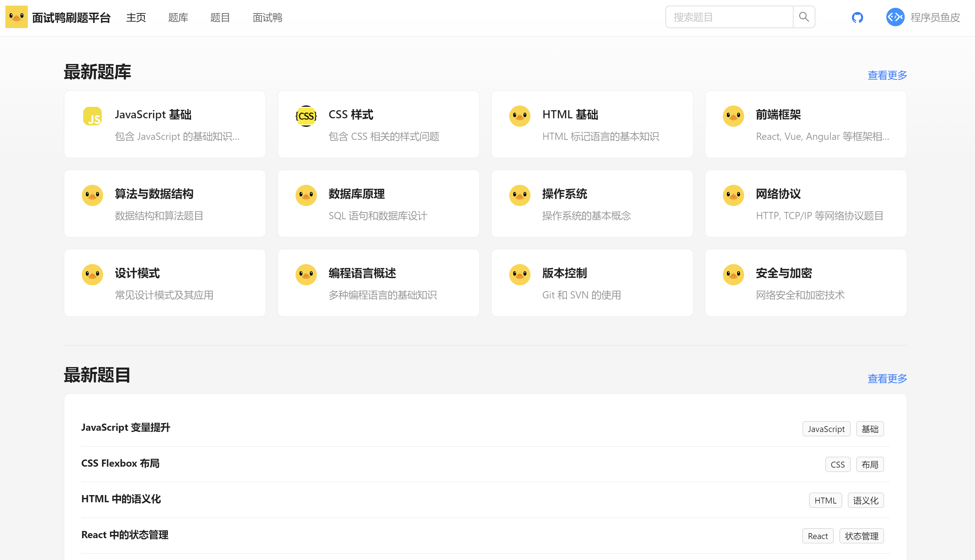Open the 题目 nav menu item
975x560 pixels.
point(220,18)
